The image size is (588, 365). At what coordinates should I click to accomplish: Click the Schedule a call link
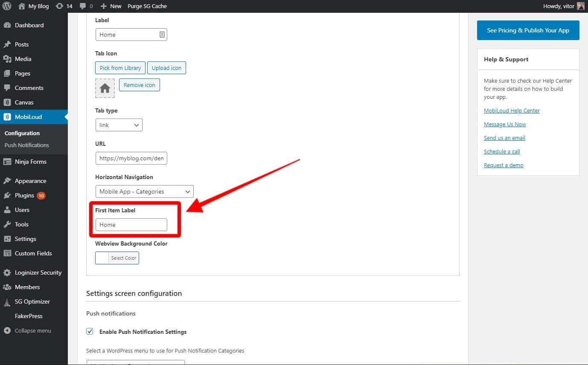point(502,151)
